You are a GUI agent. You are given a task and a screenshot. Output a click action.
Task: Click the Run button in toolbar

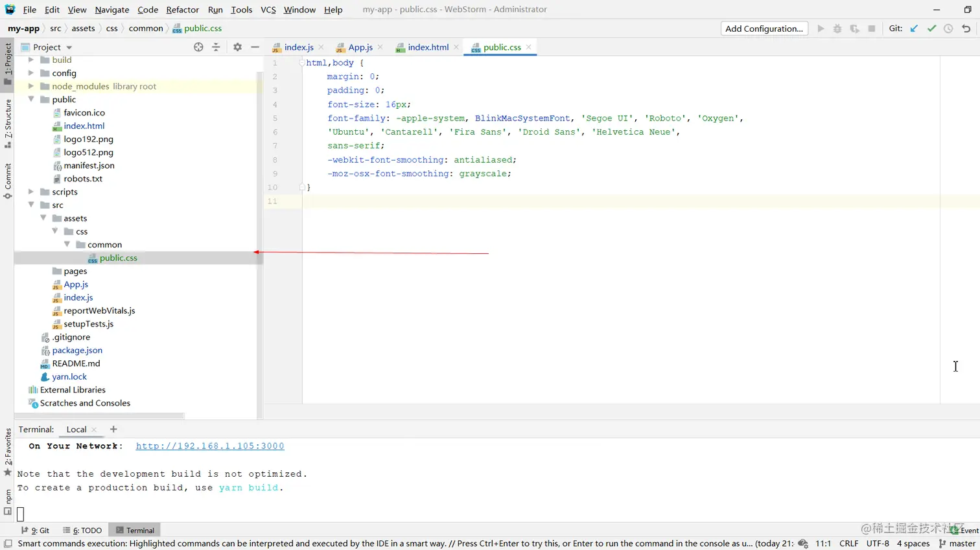click(x=821, y=29)
